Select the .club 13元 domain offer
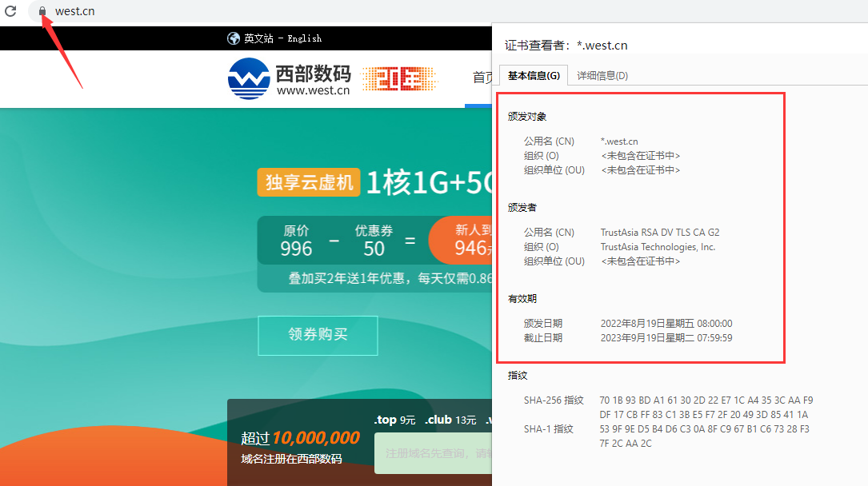The image size is (868, 486). tap(450, 420)
